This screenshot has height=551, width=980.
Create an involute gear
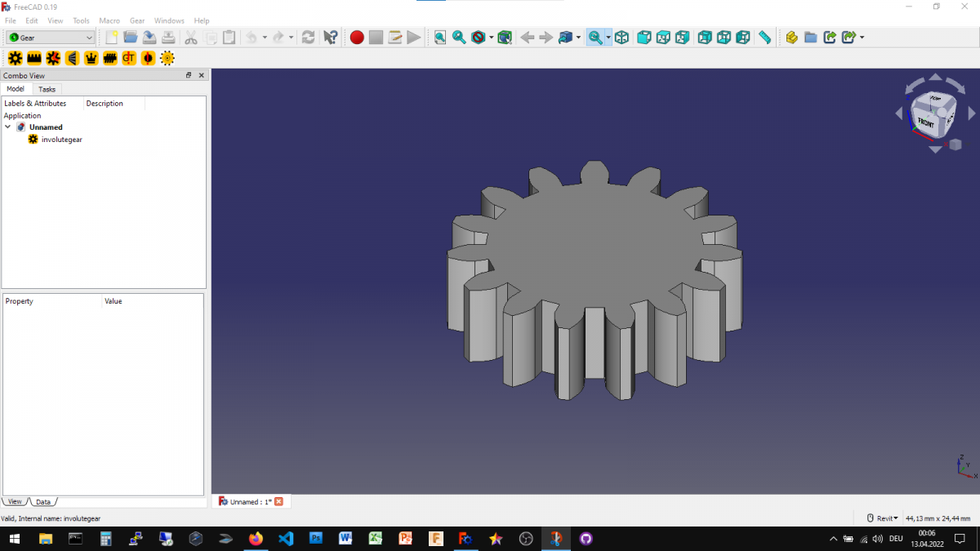coord(15,58)
